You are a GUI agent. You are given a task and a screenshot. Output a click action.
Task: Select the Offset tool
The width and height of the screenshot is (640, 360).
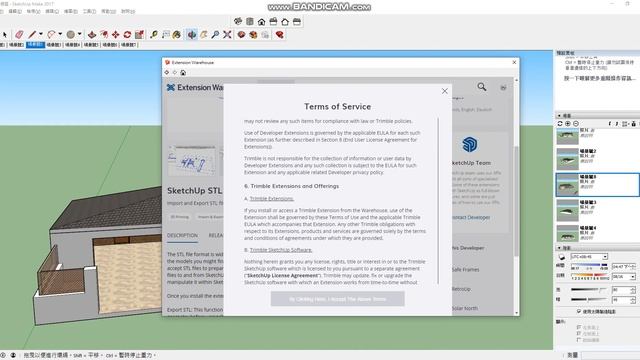[x=104, y=35]
